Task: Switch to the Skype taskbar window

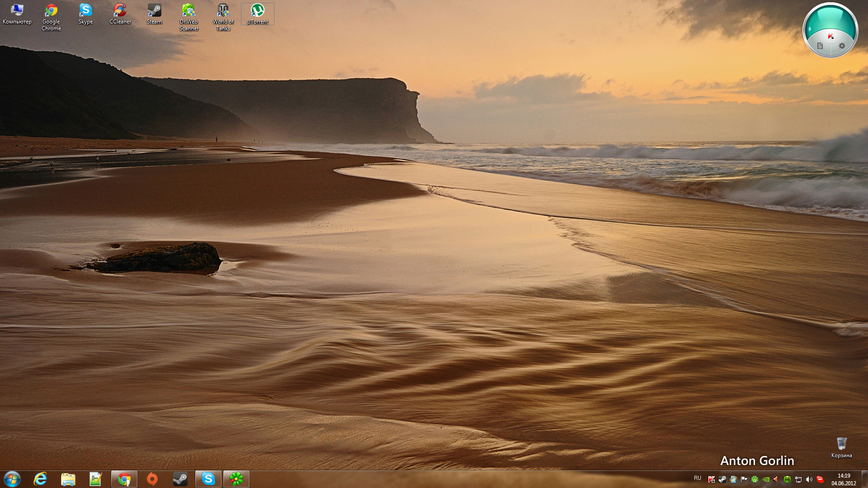Action: coord(208,479)
